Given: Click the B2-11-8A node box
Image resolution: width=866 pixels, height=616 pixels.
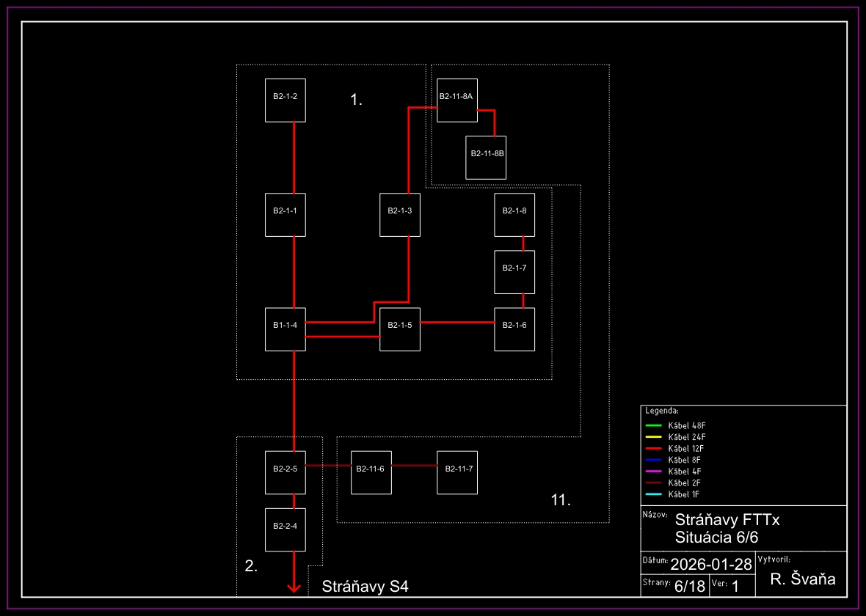Looking at the screenshot, I should click(456, 100).
